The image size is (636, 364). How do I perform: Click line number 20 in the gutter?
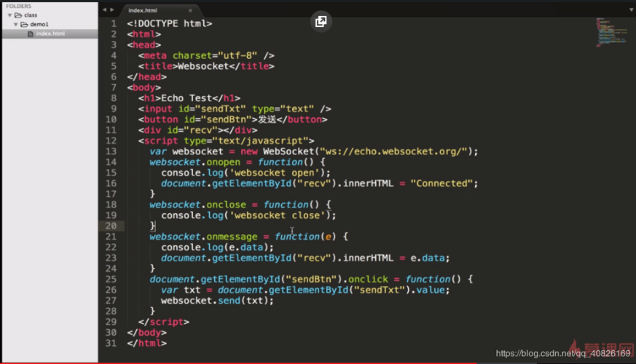point(111,226)
